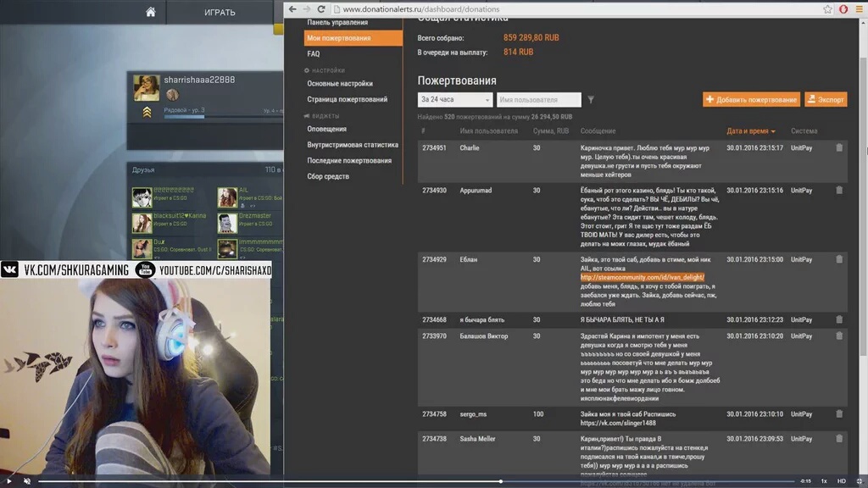Go back with the browser back arrow
Screen dimensions: 868x488
click(292, 8)
